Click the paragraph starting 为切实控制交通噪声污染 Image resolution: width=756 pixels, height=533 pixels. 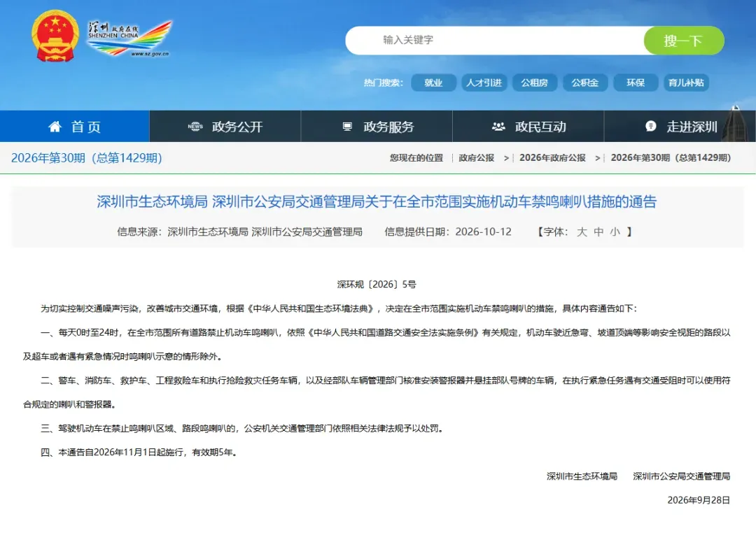click(x=339, y=308)
